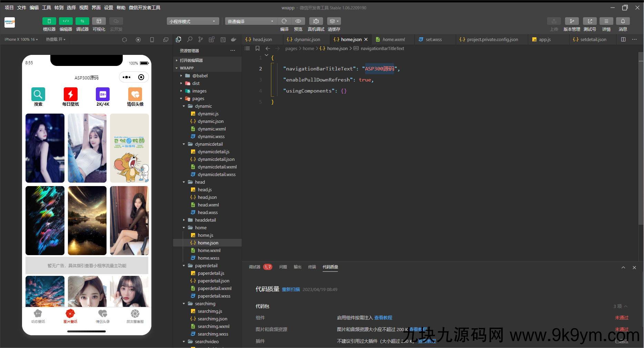Open the search icon in sidebar
Image resolution: width=644 pixels, height=348 pixels.
(190, 40)
